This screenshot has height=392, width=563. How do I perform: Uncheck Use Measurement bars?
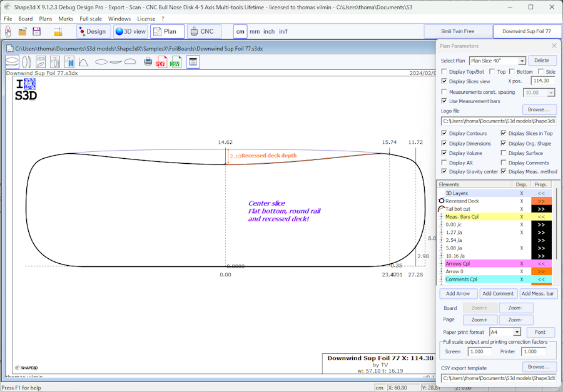pos(444,101)
